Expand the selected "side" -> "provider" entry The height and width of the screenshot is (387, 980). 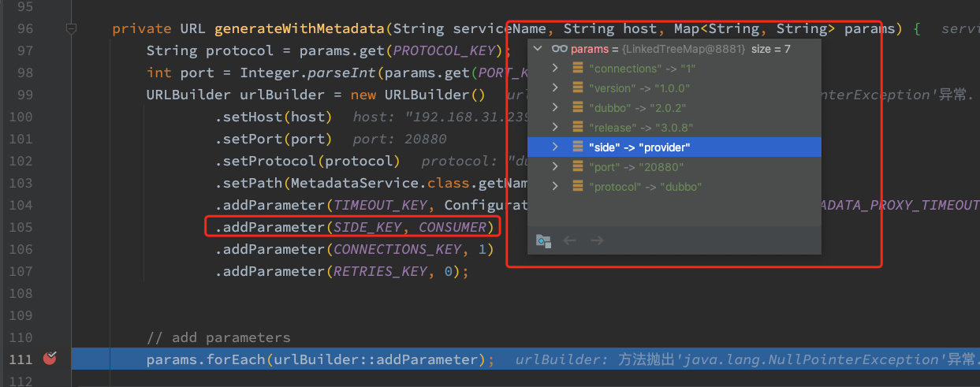click(556, 147)
